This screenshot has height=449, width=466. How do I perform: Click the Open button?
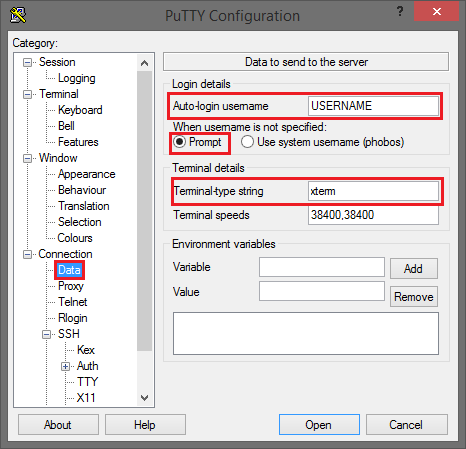pyautogui.click(x=319, y=425)
